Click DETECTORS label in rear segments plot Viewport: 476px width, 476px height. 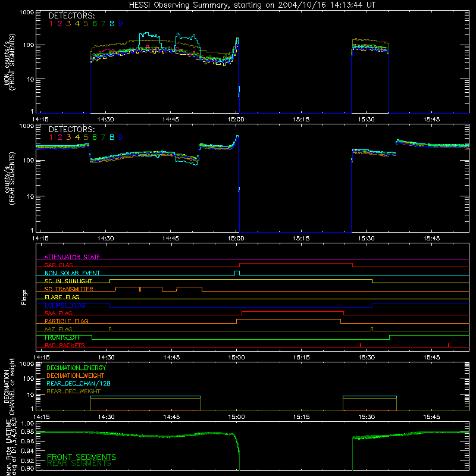click(71, 130)
